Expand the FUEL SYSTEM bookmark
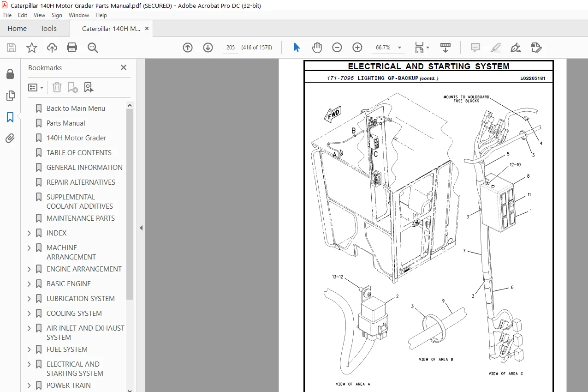The width and height of the screenshot is (588, 392). (30, 350)
